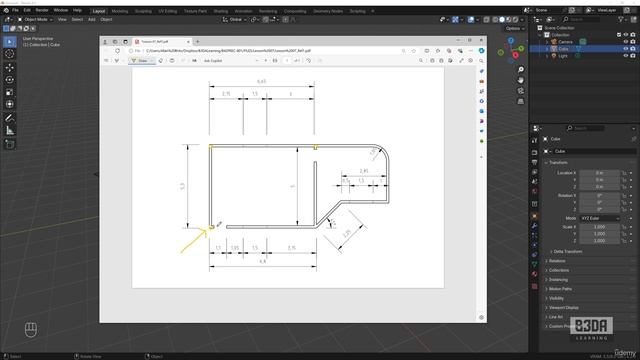
Task: Open the Scene properties tab
Action: click(x=535, y=182)
